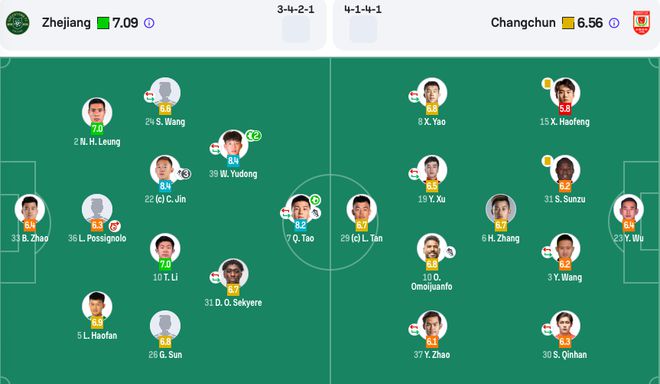The width and height of the screenshot is (660, 384).
Task: Click assists badge next to C. Jin
Action: pyautogui.click(x=184, y=173)
